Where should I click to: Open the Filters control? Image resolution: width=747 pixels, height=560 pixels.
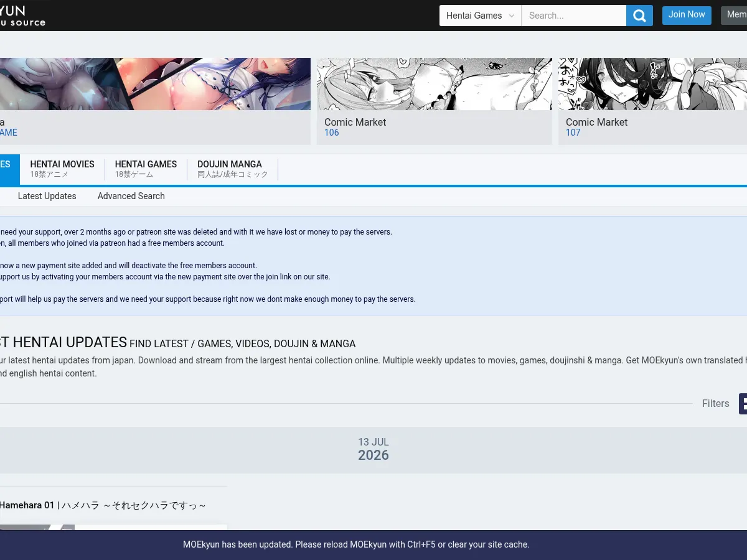716,404
